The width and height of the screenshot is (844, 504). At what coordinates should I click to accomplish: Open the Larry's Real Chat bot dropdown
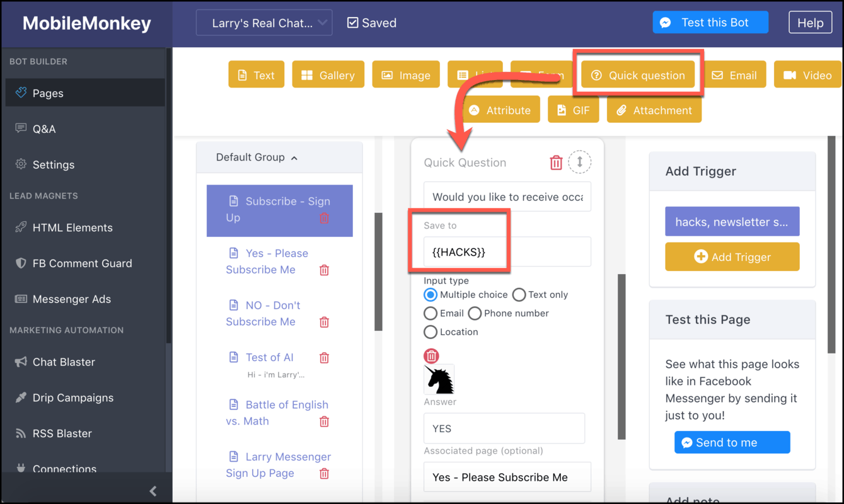264,23
